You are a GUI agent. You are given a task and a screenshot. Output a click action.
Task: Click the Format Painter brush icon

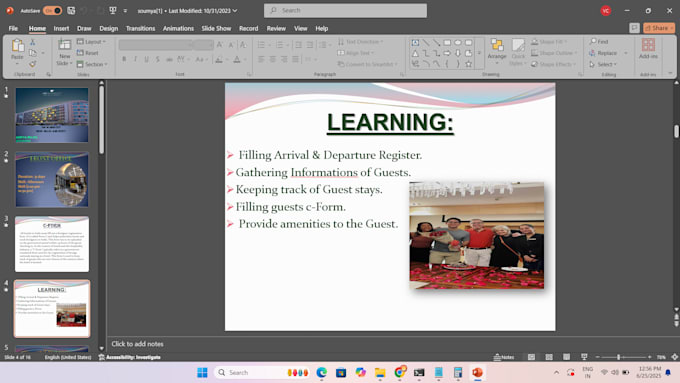(x=33, y=64)
